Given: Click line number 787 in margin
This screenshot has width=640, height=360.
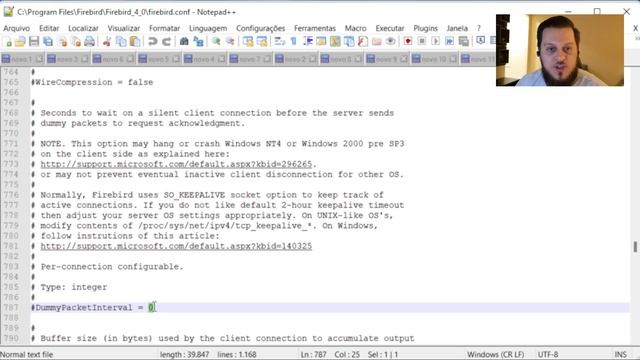Looking at the screenshot, I should click(x=11, y=307).
